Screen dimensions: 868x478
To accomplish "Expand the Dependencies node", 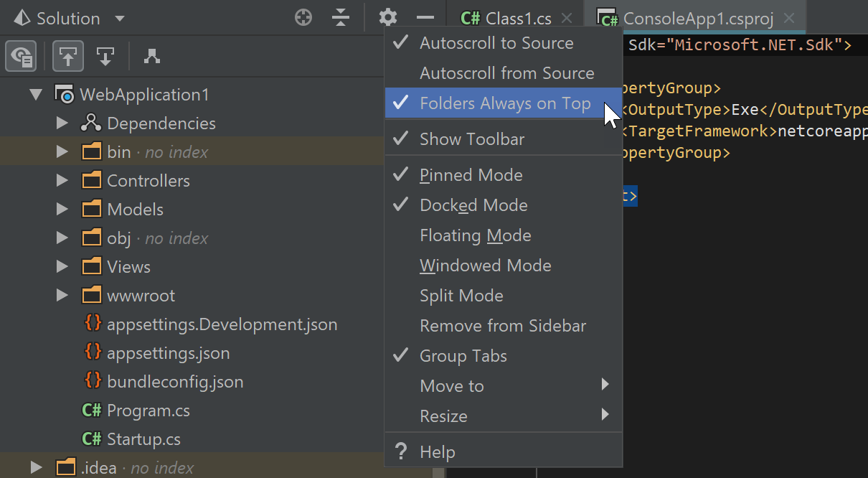I will tap(62, 123).
